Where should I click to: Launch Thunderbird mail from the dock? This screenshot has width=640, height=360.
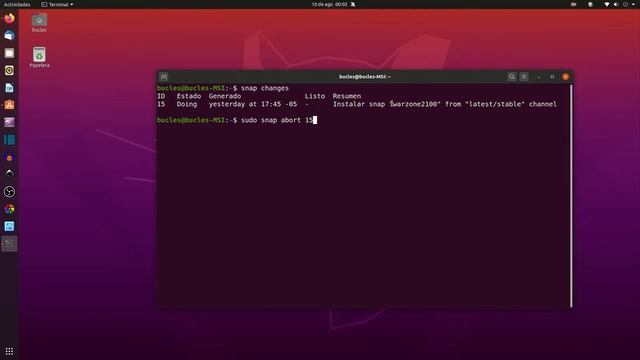click(9, 36)
